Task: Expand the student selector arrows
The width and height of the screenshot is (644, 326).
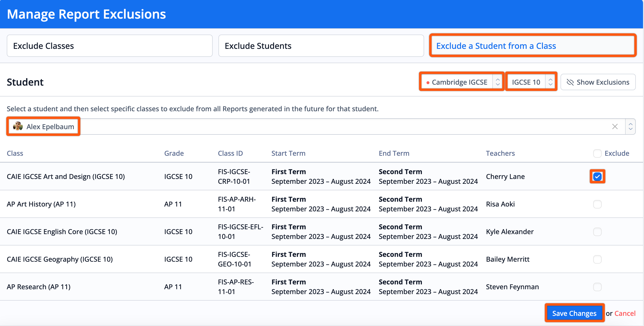Action: point(630,126)
